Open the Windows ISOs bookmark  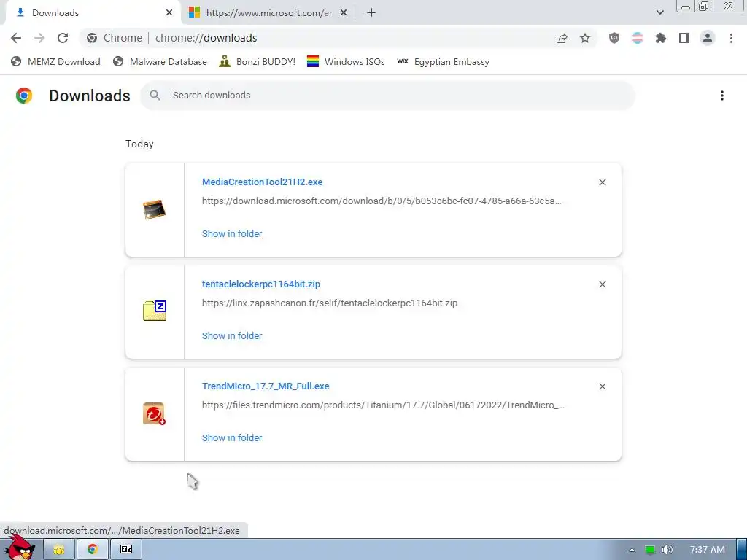pos(346,62)
